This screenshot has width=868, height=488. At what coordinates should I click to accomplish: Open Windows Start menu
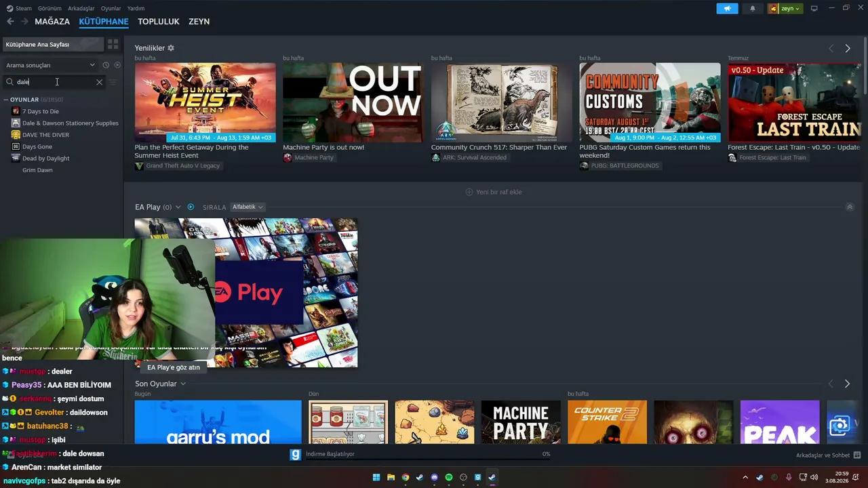point(376,477)
